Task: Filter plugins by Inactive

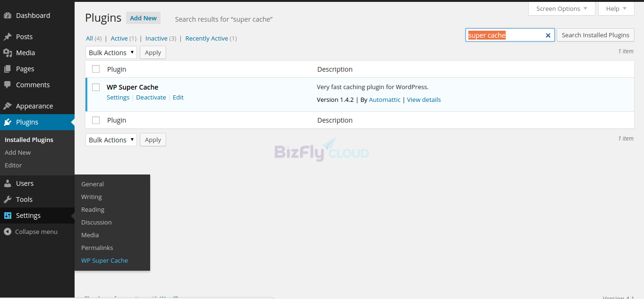Action: click(x=156, y=38)
